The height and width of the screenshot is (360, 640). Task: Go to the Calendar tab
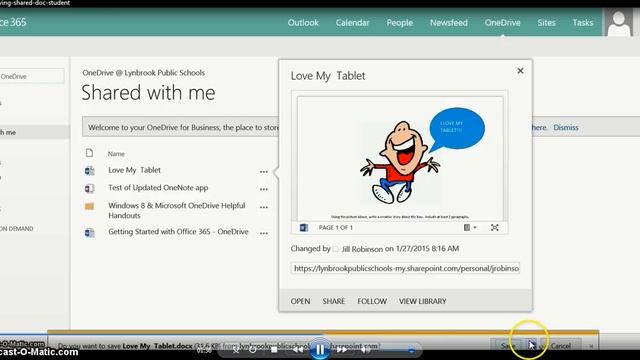[x=352, y=23]
